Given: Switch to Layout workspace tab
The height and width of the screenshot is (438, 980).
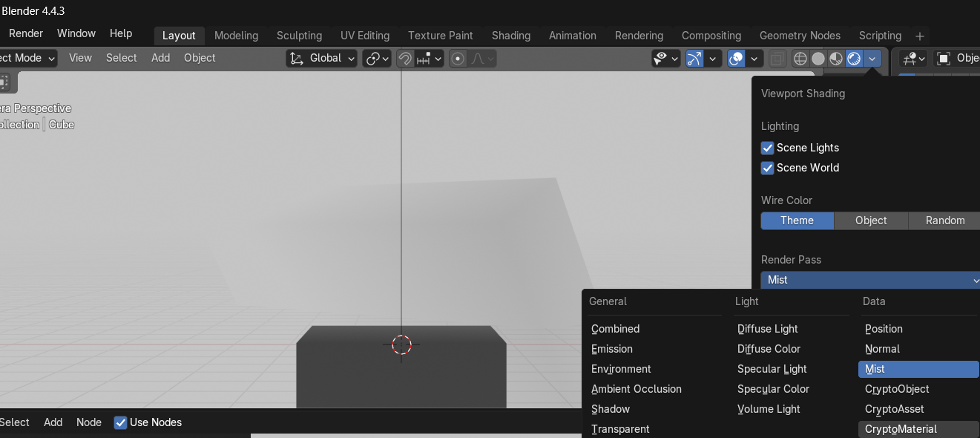Looking at the screenshot, I should coord(179,36).
